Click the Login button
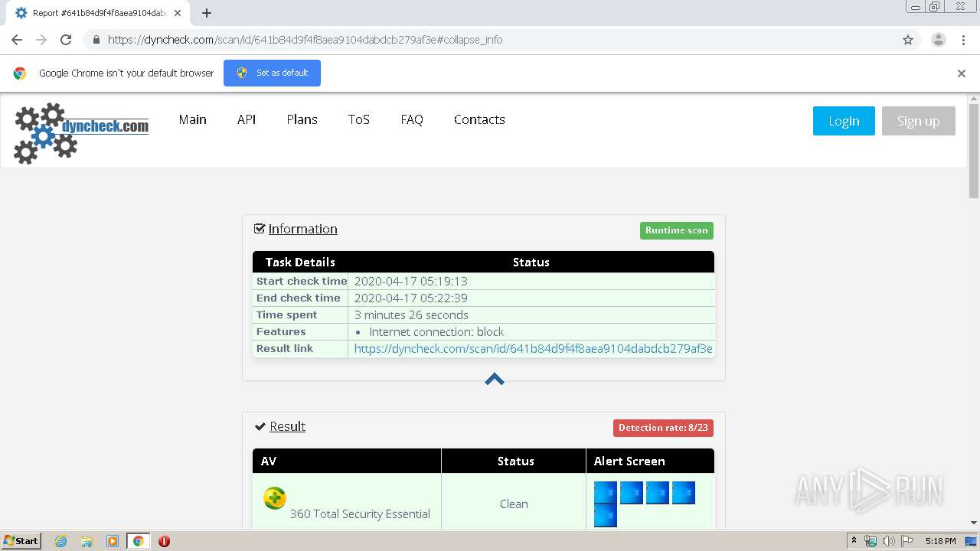This screenshot has height=551, width=980. click(844, 121)
